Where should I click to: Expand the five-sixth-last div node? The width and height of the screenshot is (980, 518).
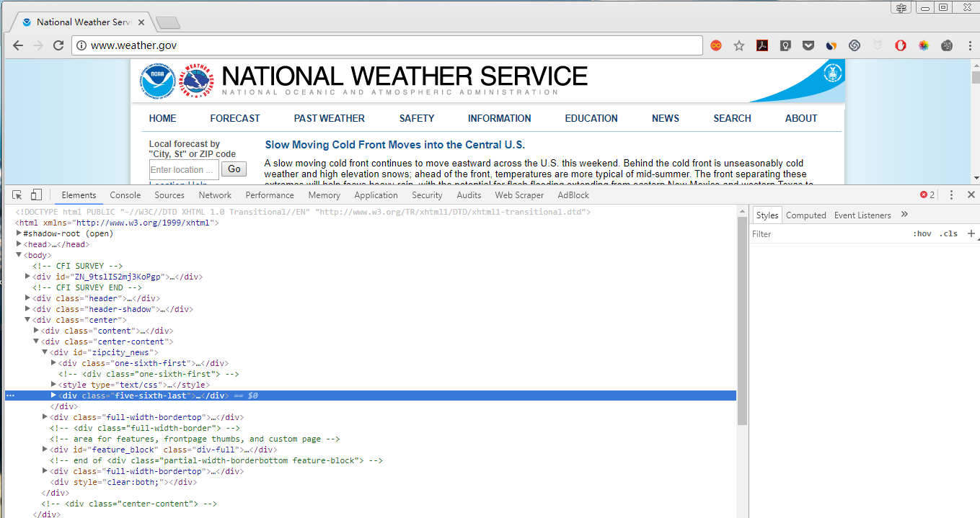point(53,396)
